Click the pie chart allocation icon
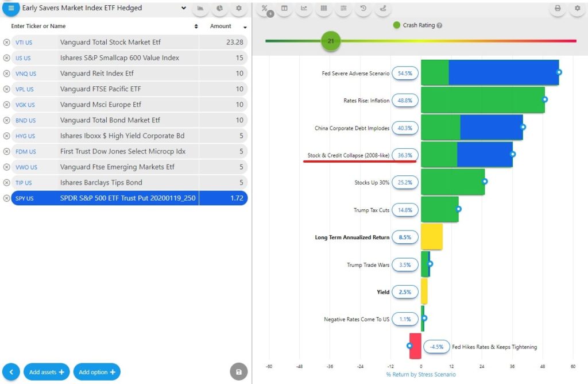Image resolution: width=588 pixels, height=384 pixels. click(x=220, y=9)
